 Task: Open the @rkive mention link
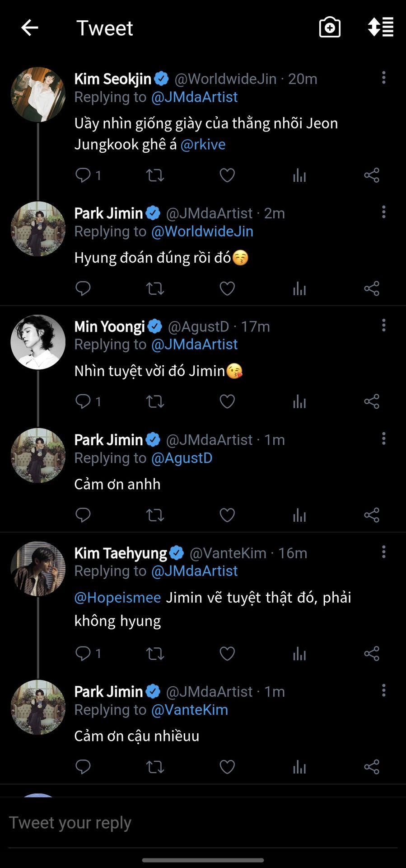pyautogui.click(x=203, y=145)
